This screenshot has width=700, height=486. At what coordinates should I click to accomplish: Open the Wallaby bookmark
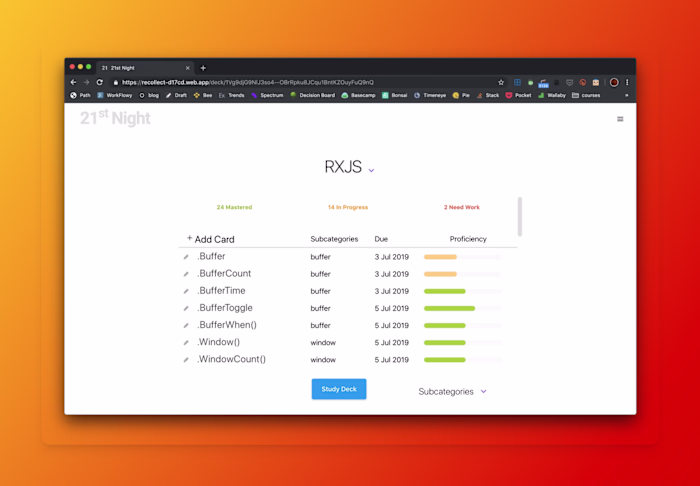coord(552,96)
